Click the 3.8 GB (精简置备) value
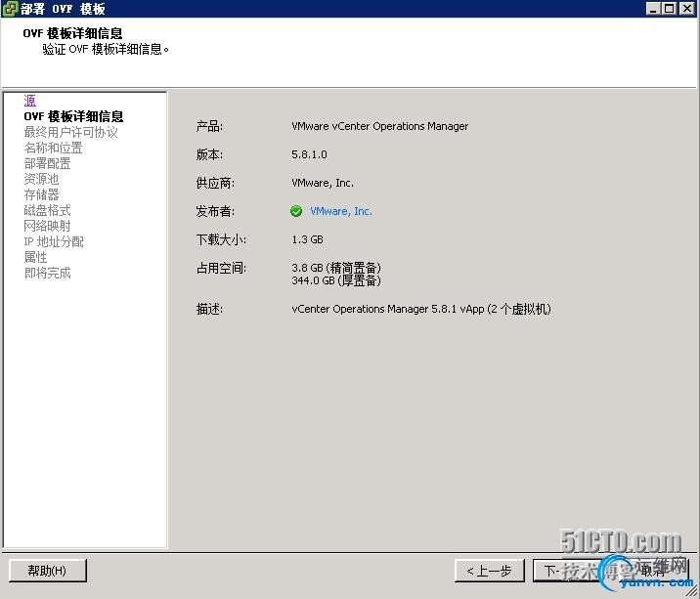Screen dimensions: 700x599 tap(336, 268)
